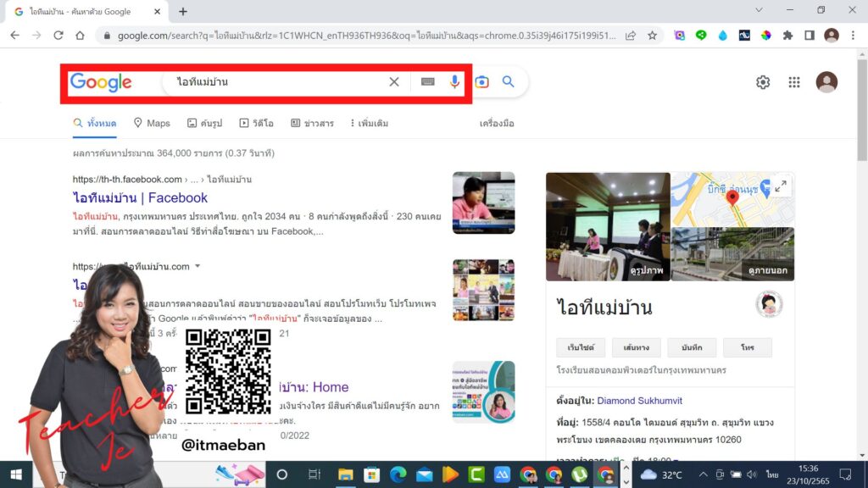Open the LINE extension in Chrome toolbar
Screen dimensions: 868x488
[x=701, y=34]
